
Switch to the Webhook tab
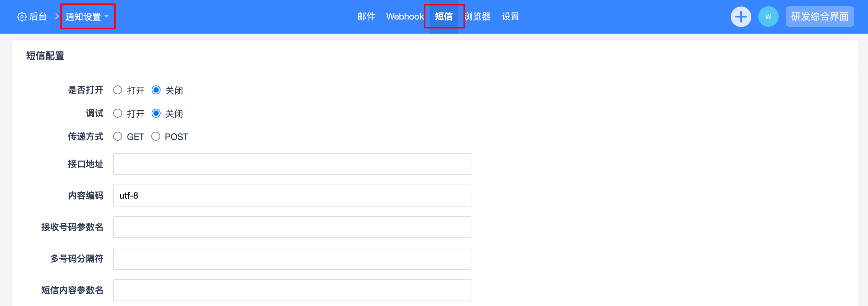(x=405, y=16)
